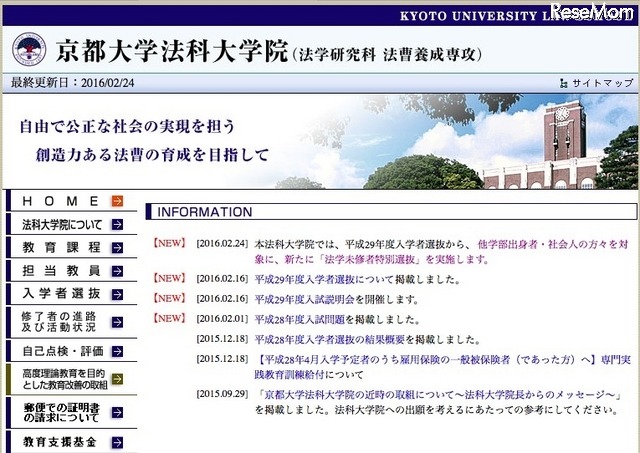
Task: Open the 自己点検・評価 menu item
Action: (72, 351)
